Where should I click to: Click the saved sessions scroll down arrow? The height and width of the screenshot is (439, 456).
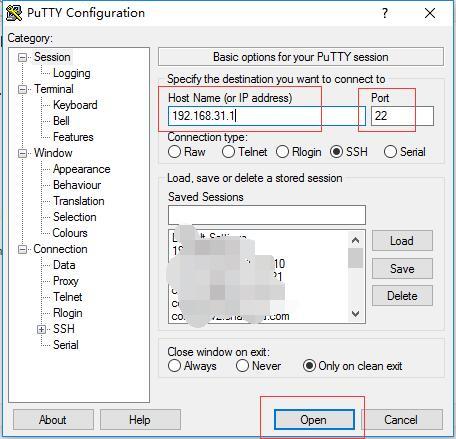coord(355,314)
